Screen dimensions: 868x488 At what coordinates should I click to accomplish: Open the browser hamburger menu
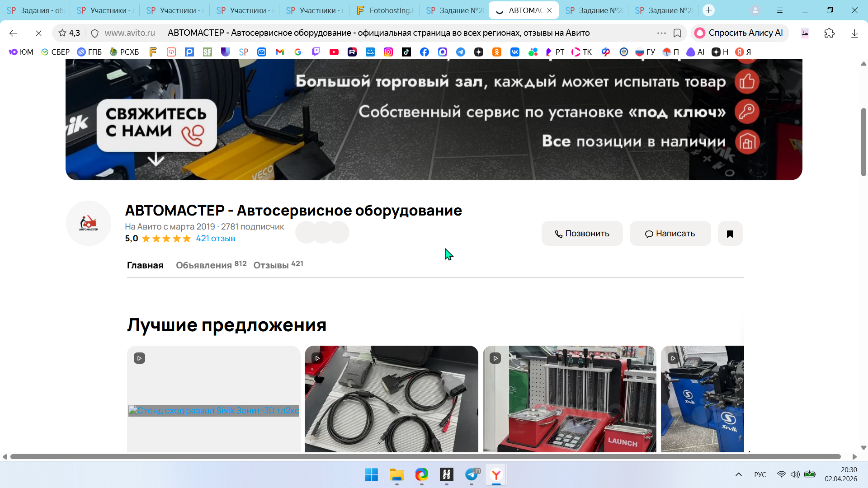pyautogui.click(x=780, y=10)
